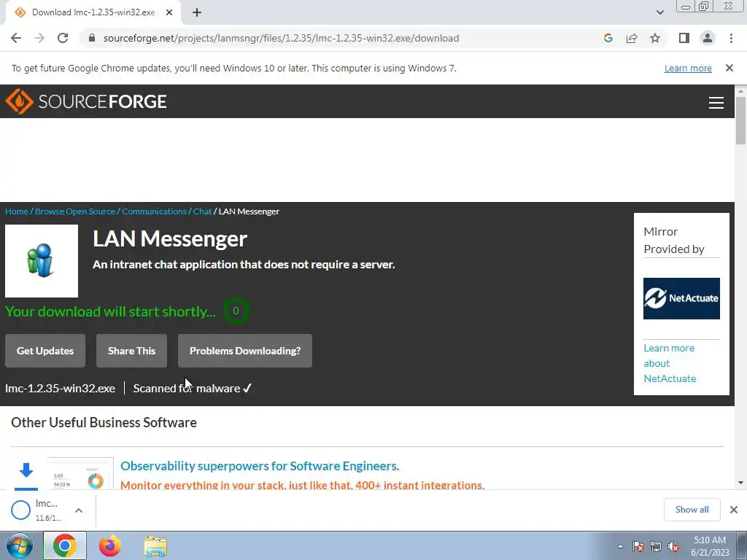The width and height of the screenshot is (747, 560).
Task: Click the Share This button
Action: click(131, 351)
